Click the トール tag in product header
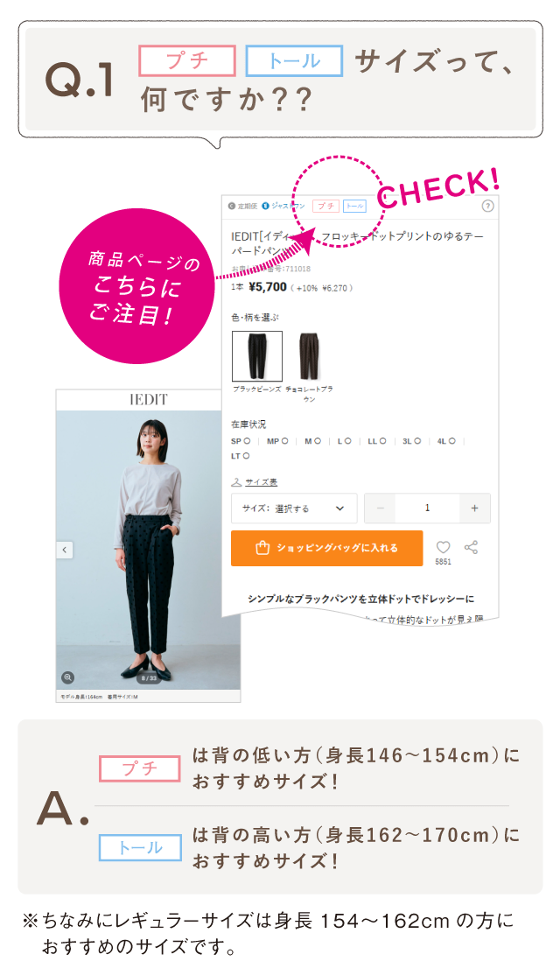The image size is (560, 968). tap(354, 207)
